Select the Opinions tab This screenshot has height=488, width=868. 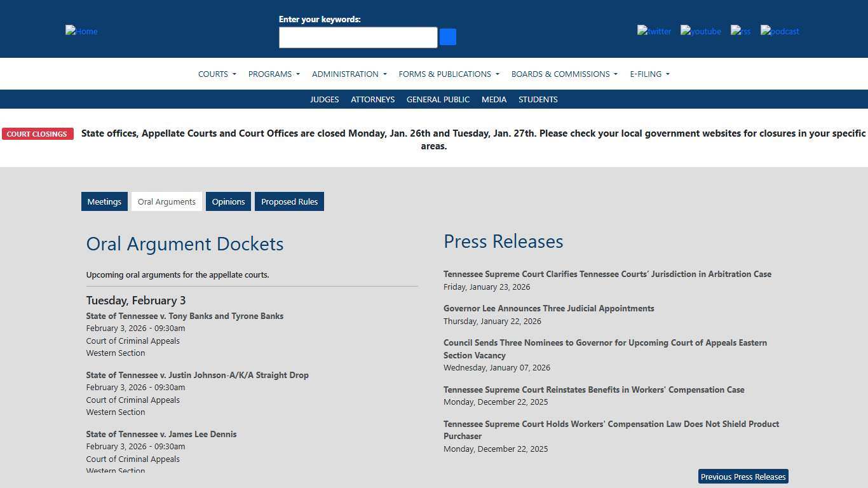pyautogui.click(x=228, y=201)
